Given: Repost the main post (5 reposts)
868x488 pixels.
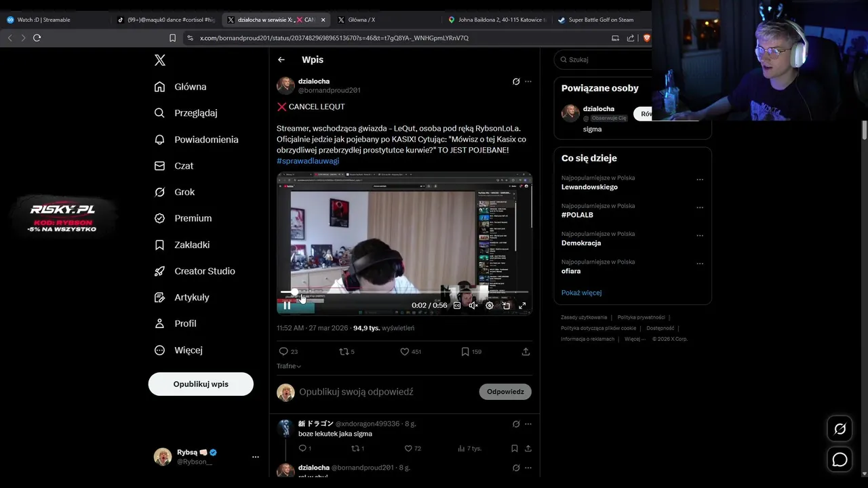Looking at the screenshot, I should tap(347, 352).
